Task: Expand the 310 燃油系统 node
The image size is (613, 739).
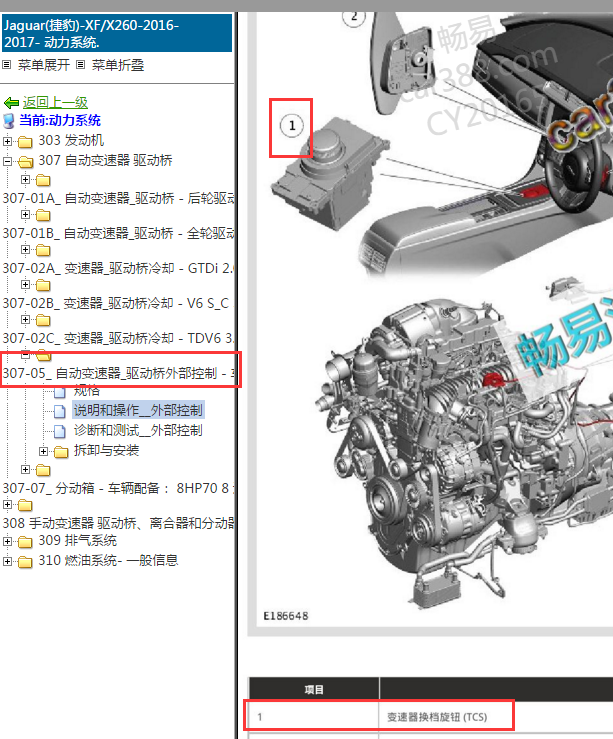Action: point(7,561)
